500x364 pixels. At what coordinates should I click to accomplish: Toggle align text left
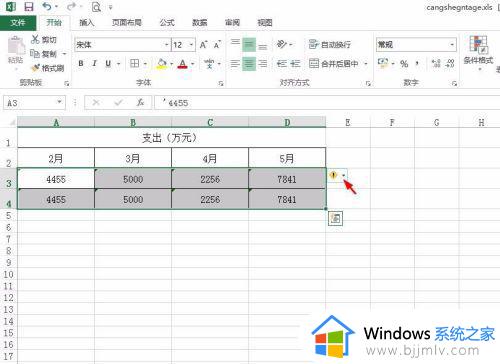coord(235,63)
